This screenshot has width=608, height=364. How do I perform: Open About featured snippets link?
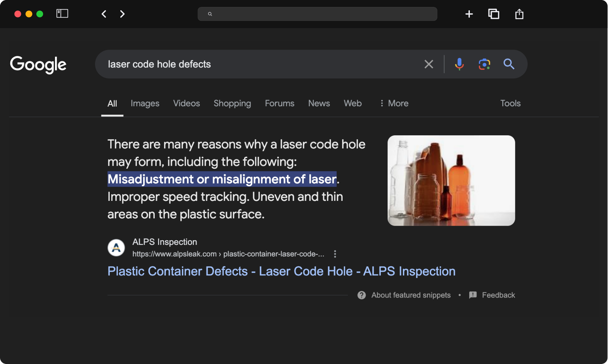point(411,295)
